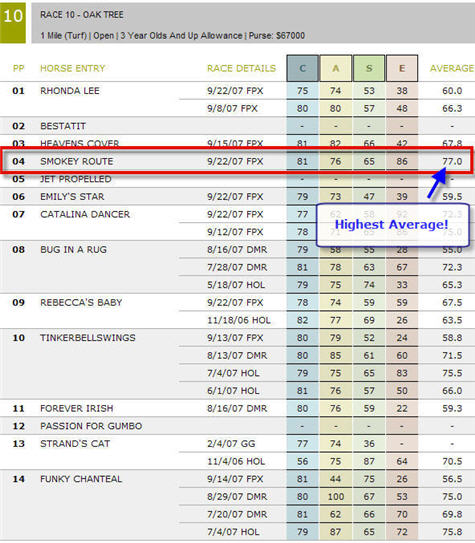Select horse REBECCA'S BABY
The height and width of the screenshot is (543, 475).
81,303
